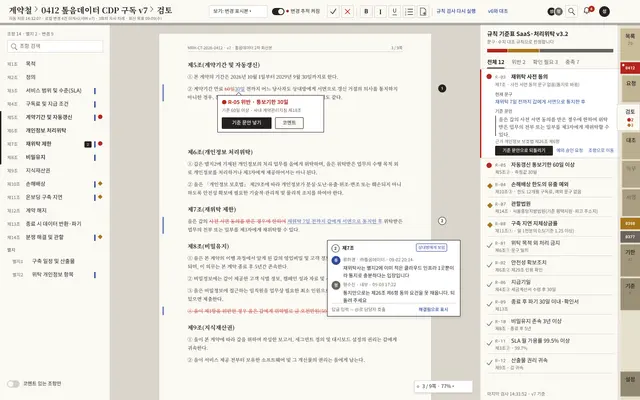Click the black 기준 문언으로 되돌리기 button
This screenshot has width=640, height=400.
point(524,150)
